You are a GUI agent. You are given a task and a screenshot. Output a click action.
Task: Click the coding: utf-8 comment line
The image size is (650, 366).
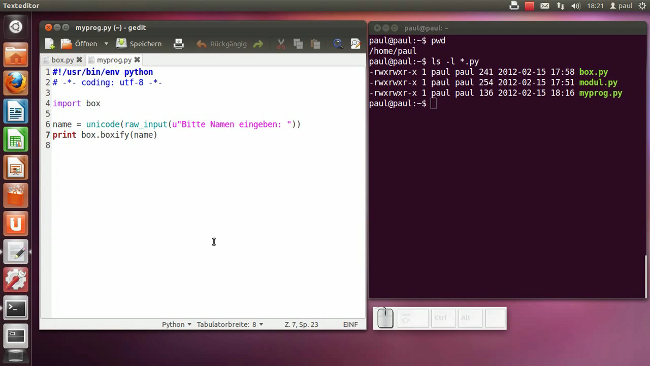click(x=107, y=82)
